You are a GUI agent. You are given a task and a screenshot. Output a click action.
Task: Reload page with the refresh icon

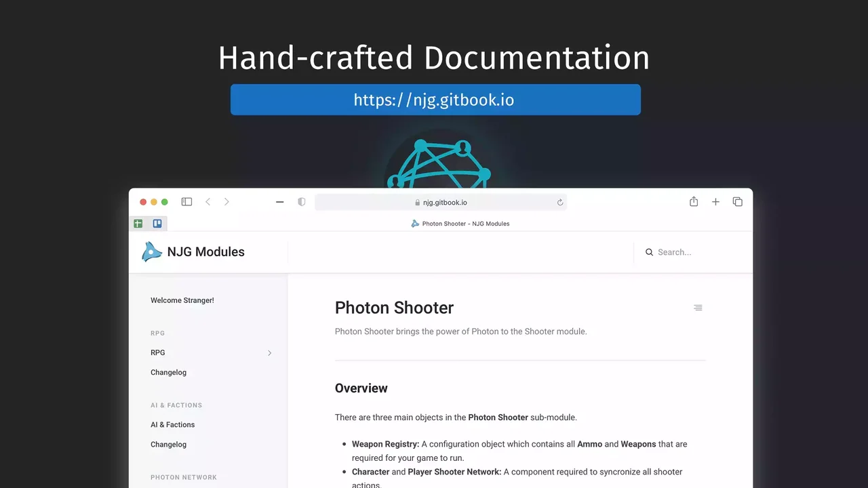(x=560, y=202)
